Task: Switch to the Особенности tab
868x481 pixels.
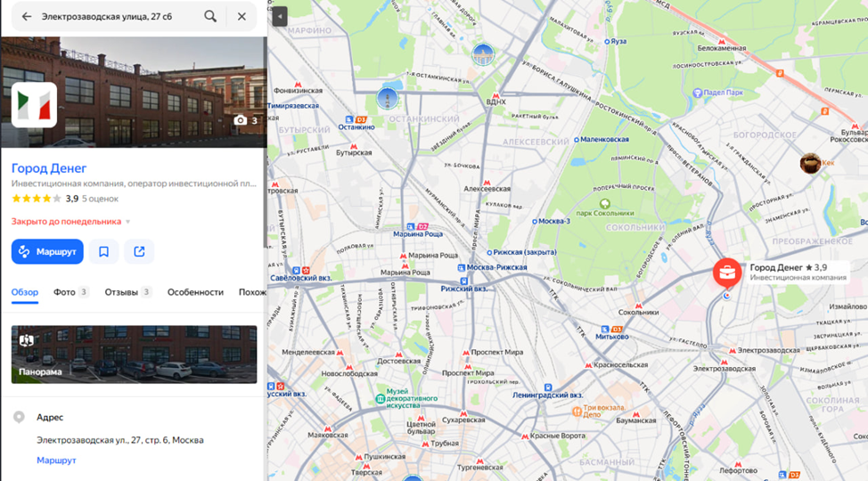Action: 195,292
